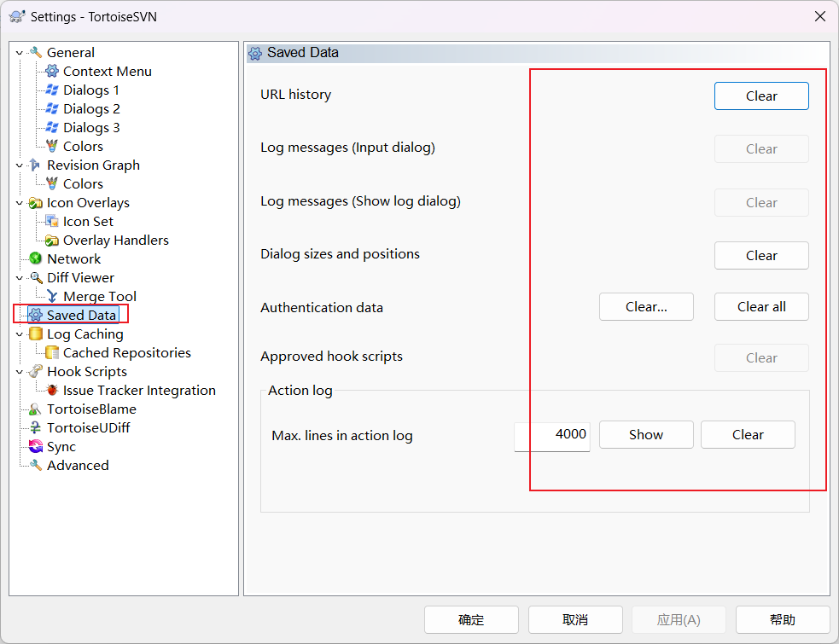
Task: Close the Settings window
Action: (x=819, y=16)
